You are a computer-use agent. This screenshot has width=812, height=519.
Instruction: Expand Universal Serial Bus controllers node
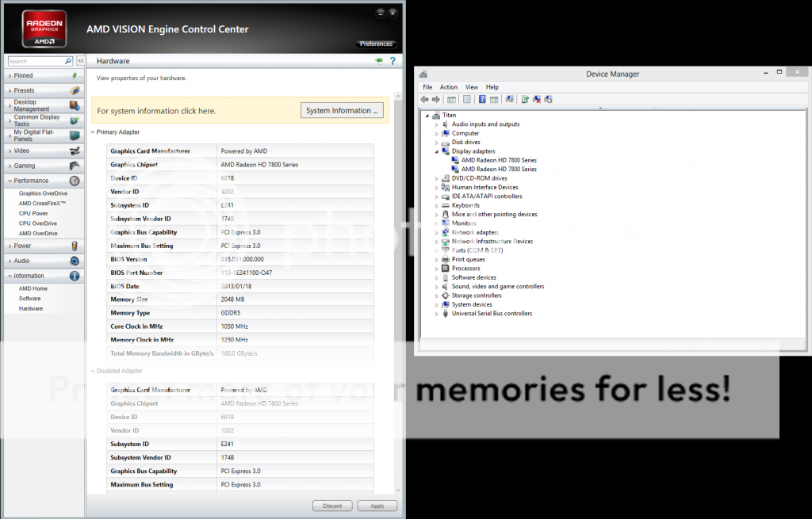pos(437,314)
